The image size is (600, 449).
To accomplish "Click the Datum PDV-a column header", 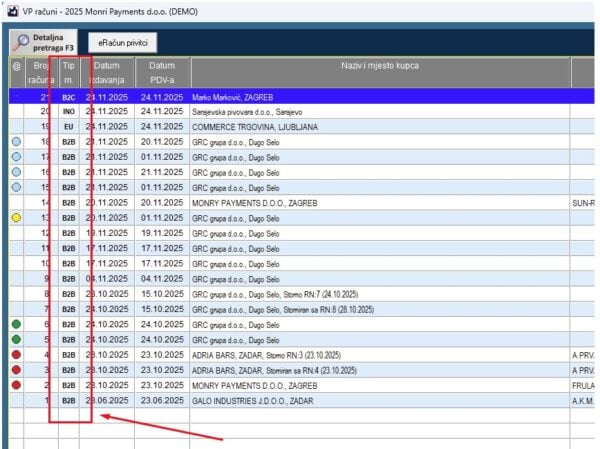I will pos(160,72).
